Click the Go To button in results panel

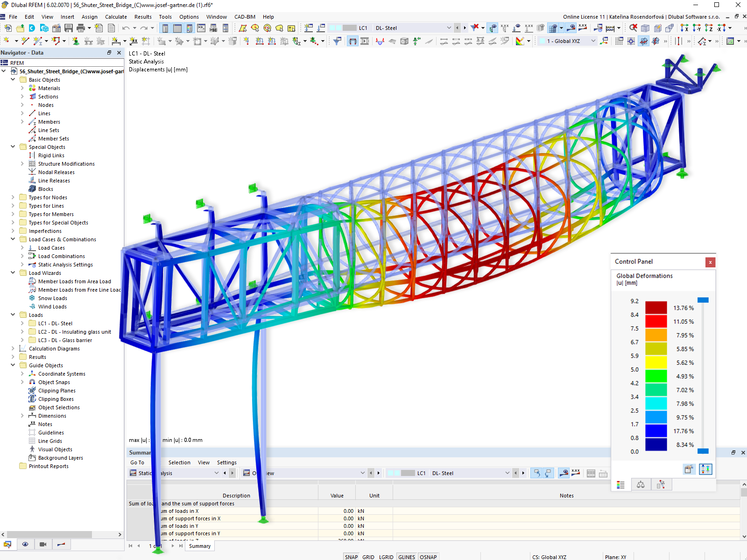coord(137,462)
